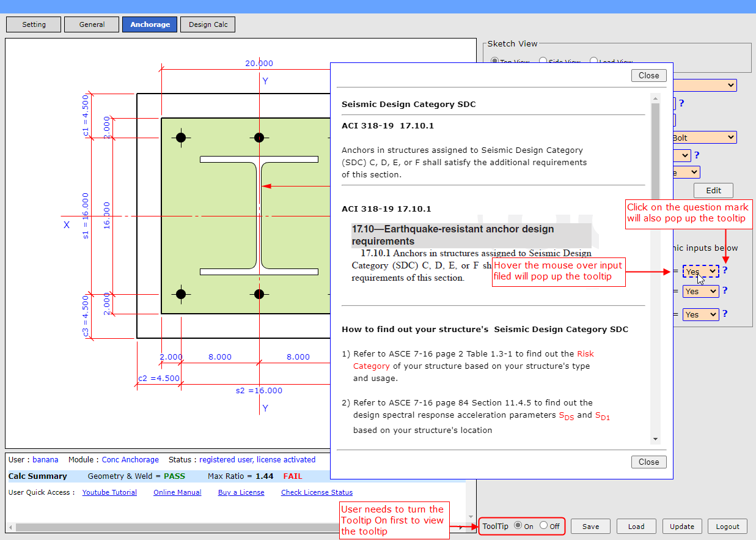The width and height of the screenshot is (756, 540).
Task: Select the Load View sketch option
Action: pos(593,61)
